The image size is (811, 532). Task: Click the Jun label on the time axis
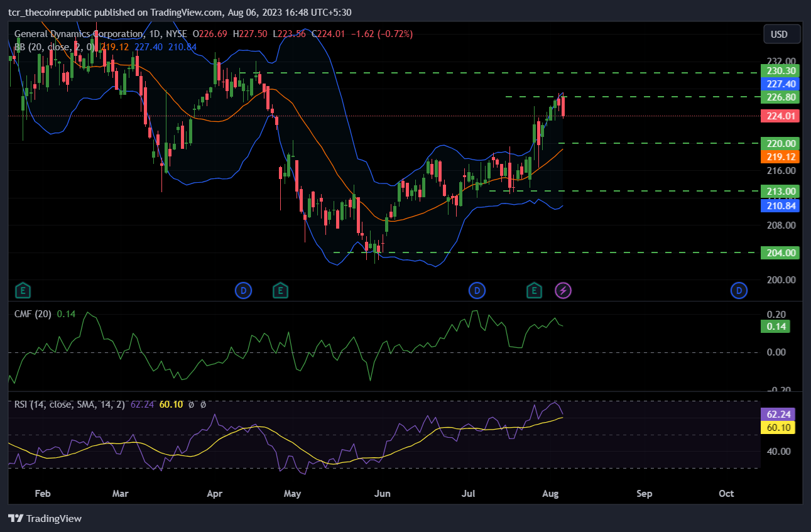coord(382,494)
